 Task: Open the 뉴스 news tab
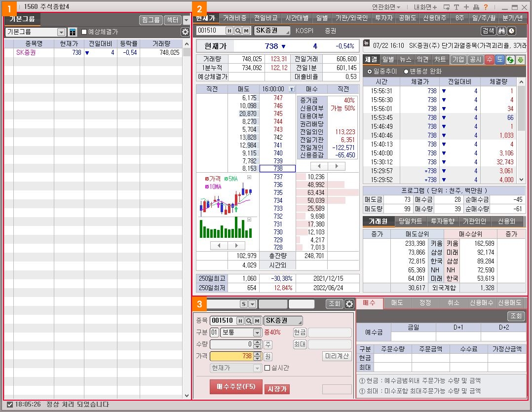[405, 60]
